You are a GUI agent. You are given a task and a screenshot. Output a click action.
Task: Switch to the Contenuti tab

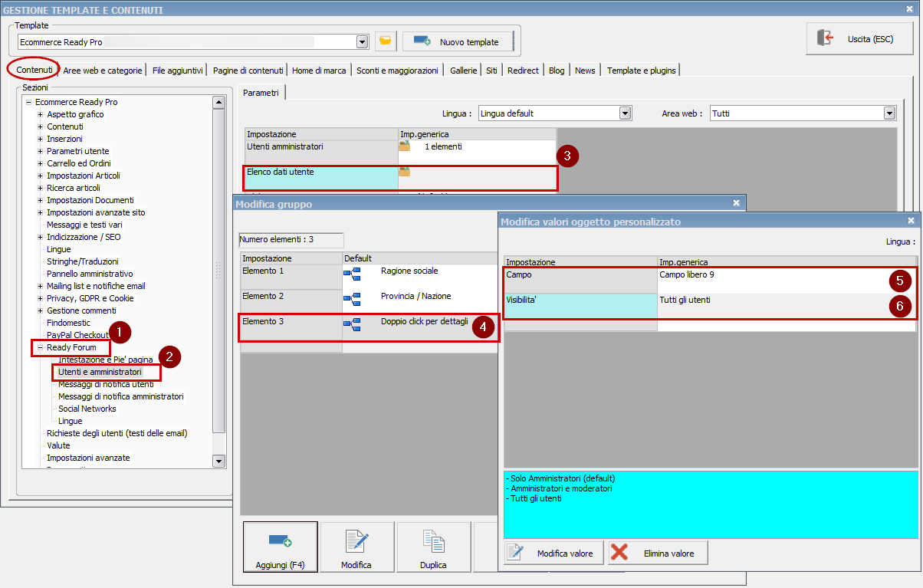tap(34, 70)
